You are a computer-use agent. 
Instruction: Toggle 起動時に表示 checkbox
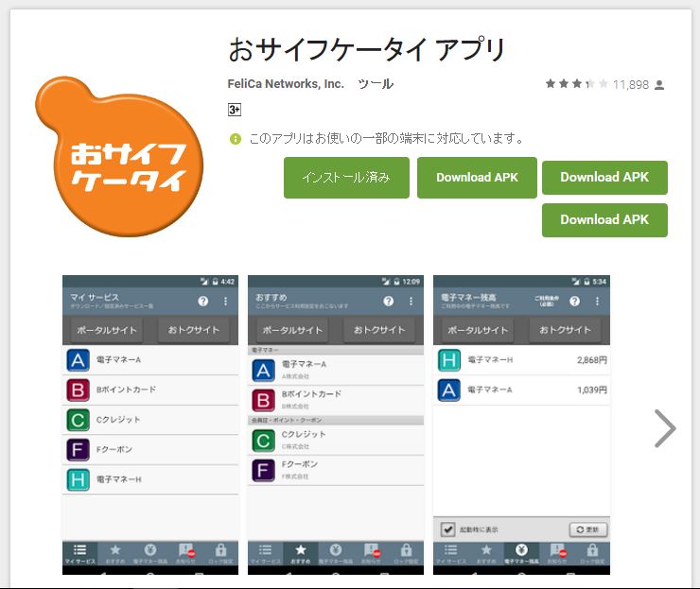(x=447, y=529)
